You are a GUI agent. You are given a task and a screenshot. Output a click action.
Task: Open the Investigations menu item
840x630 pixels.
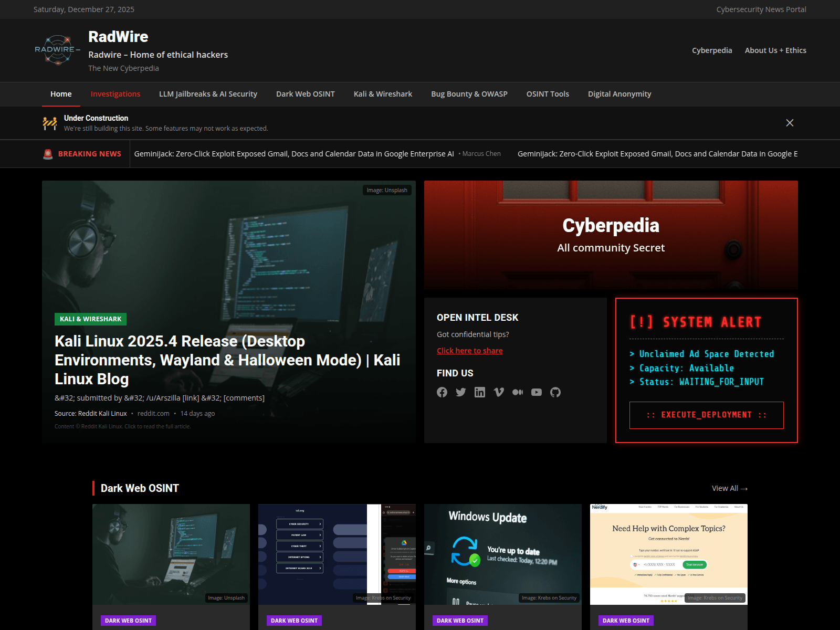click(x=115, y=94)
